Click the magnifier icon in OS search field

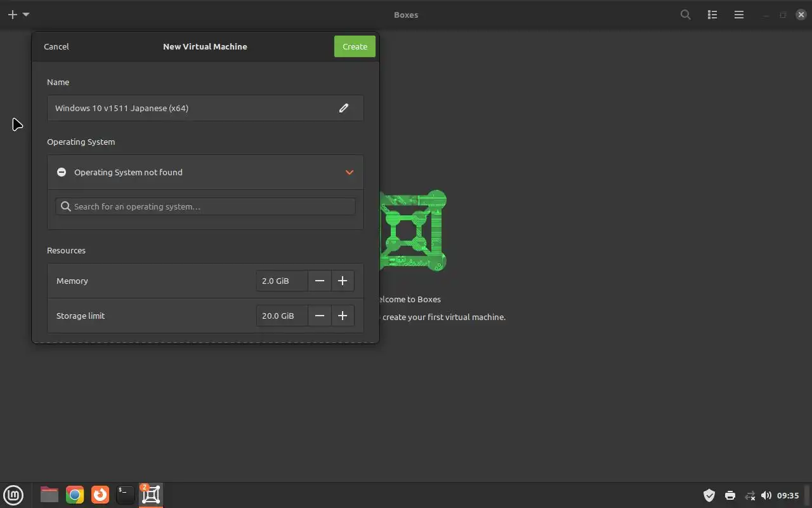(65, 206)
